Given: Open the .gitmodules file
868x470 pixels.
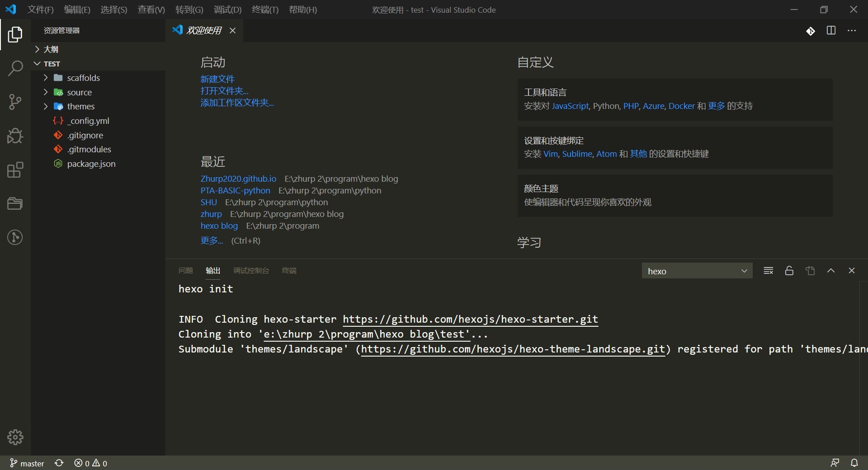Looking at the screenshot, I should 98,149.
